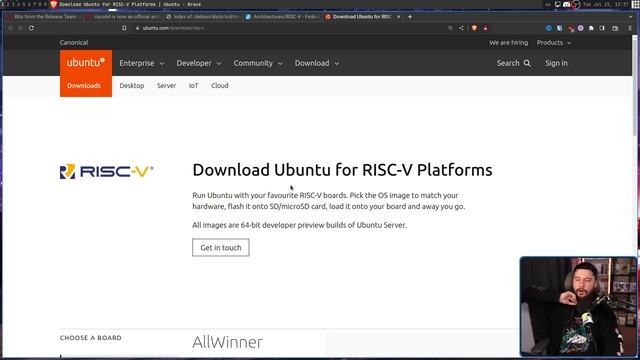Open the Cloud downloads sub-tab

[220, 86]
